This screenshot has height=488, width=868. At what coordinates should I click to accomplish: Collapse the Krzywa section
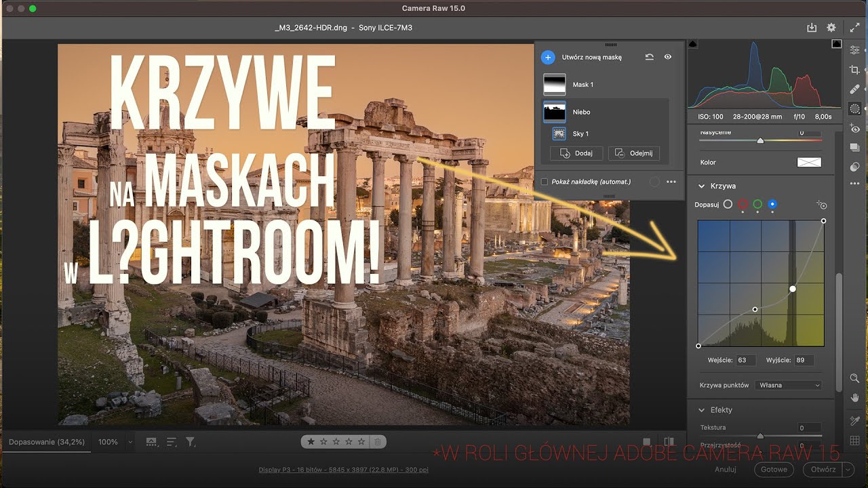[701, 186]
